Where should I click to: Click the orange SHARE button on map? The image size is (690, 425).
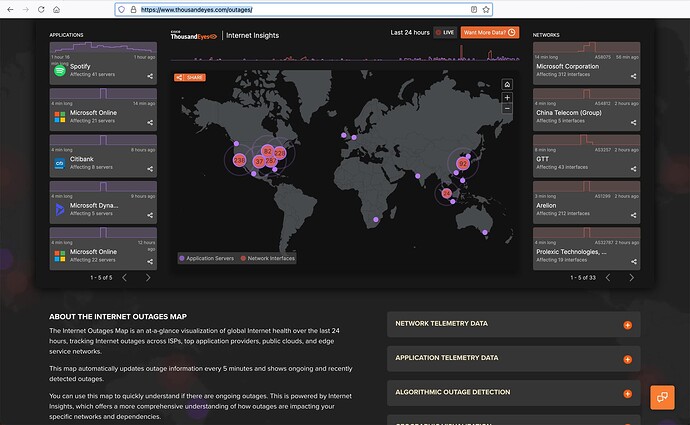(x=190, y=77)
